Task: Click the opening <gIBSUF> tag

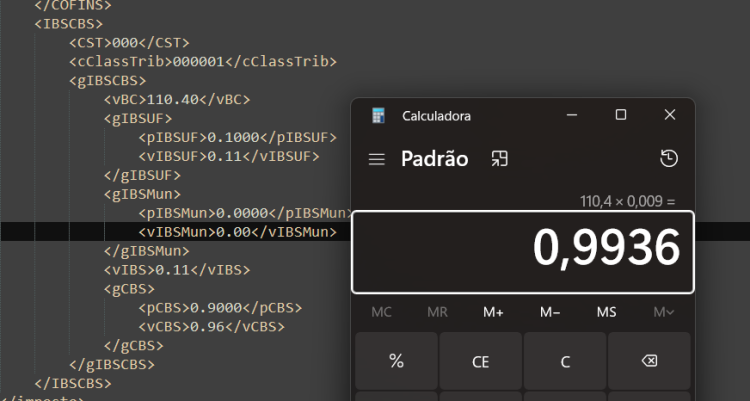Action: (138, 118)
